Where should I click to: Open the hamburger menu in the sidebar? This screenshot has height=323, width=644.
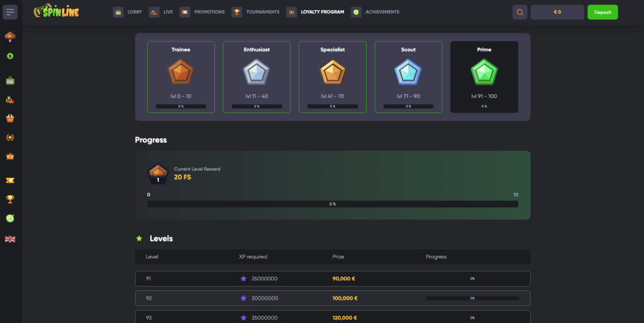click(x=10, y=12)
